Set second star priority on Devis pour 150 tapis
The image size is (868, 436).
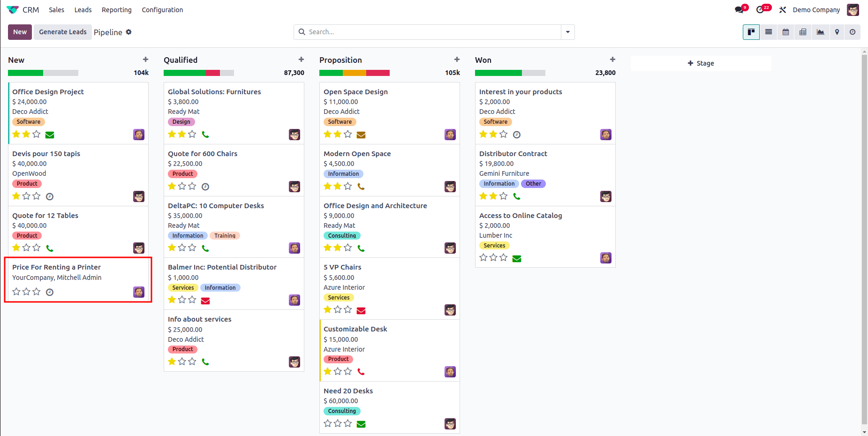[26, 196]
